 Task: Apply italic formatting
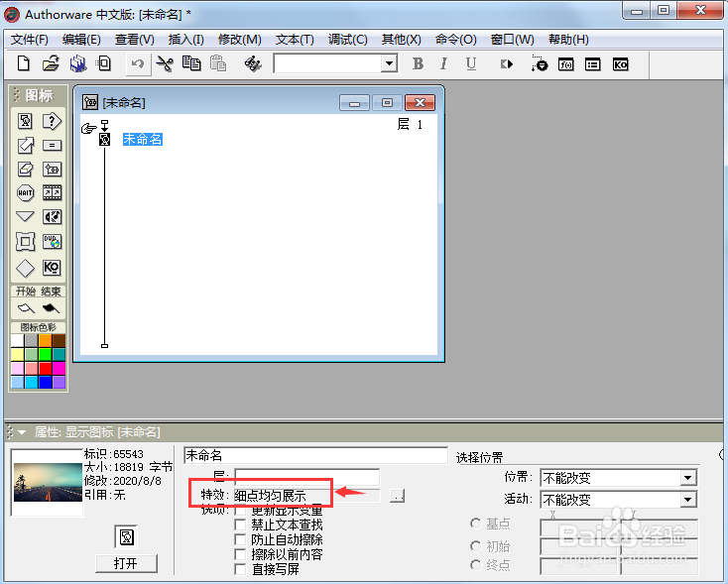[x=444, y=63]
